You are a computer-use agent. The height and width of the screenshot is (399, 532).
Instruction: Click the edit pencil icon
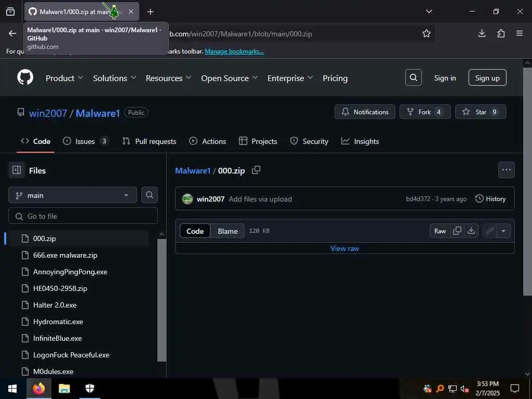[x=489, y=231]
